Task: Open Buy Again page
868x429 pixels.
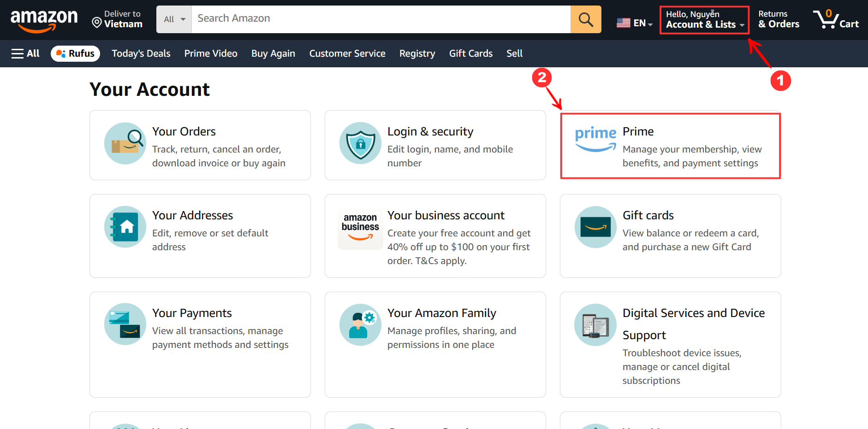Action: tap(273, 53)
